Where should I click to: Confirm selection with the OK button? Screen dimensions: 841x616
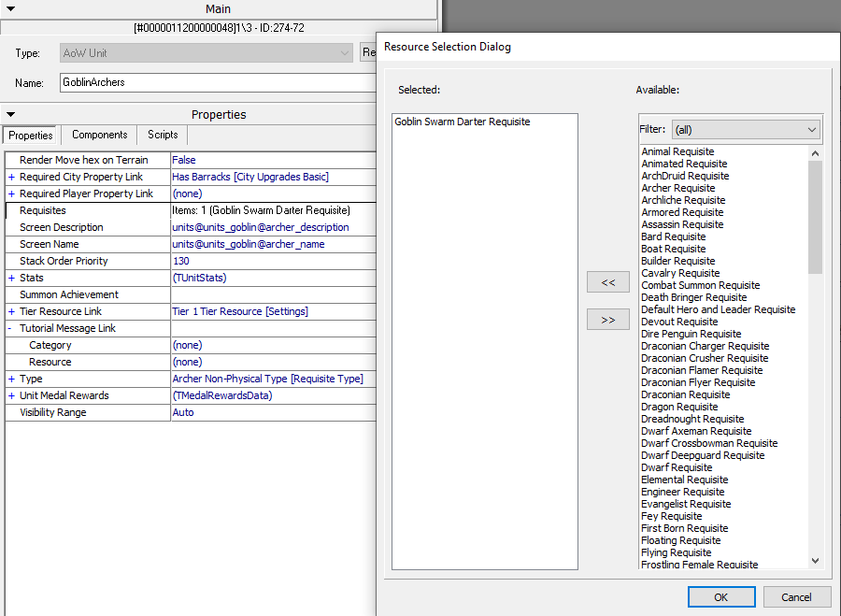[x=721, y=596]
